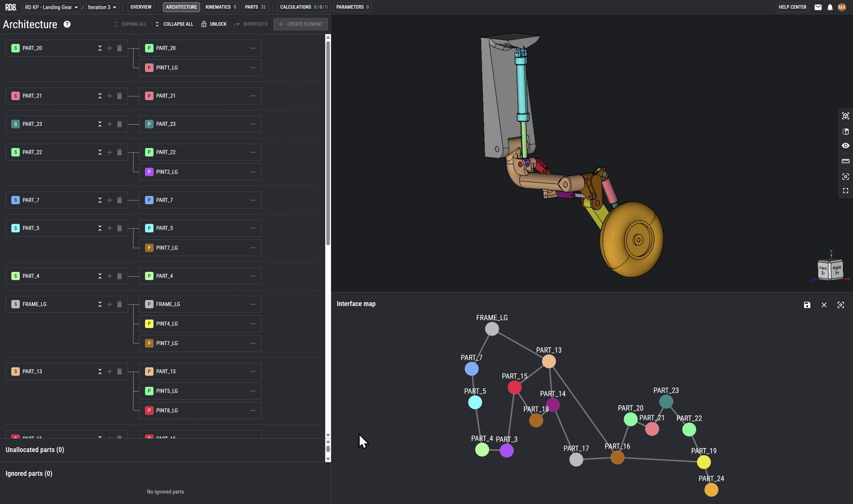Image resolution: width=853 pixels, height=504 pixels.
Task: Save the interface map
Action: pos(807,305)
